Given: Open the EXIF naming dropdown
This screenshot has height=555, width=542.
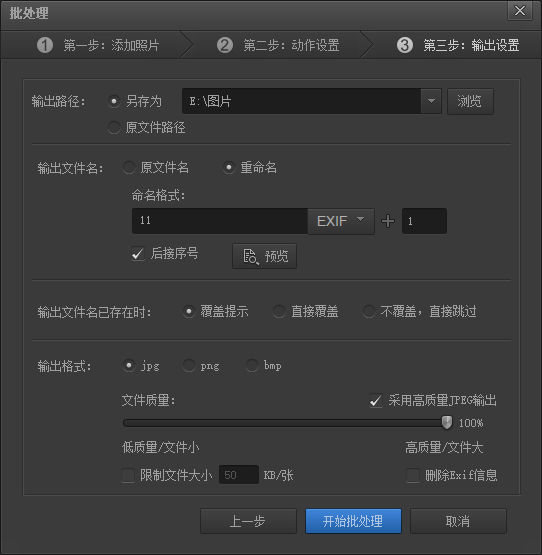Looking at the screenshot, I should 341,221.
